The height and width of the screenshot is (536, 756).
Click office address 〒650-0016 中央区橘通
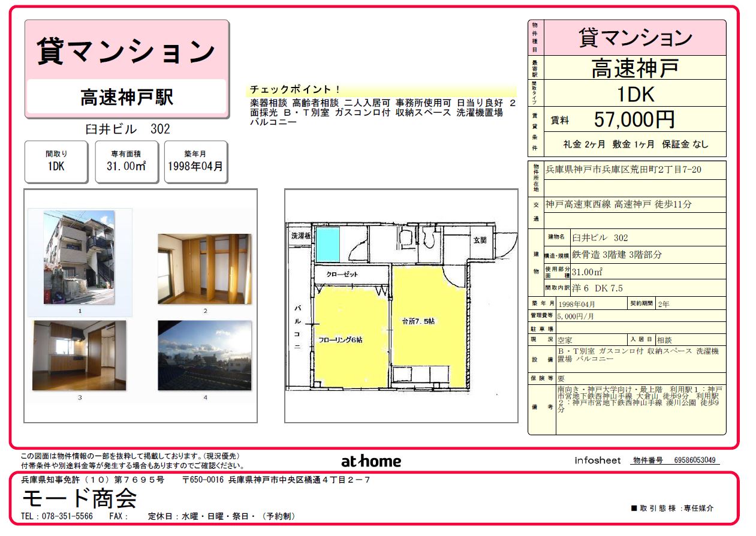[x=276, y=480]
